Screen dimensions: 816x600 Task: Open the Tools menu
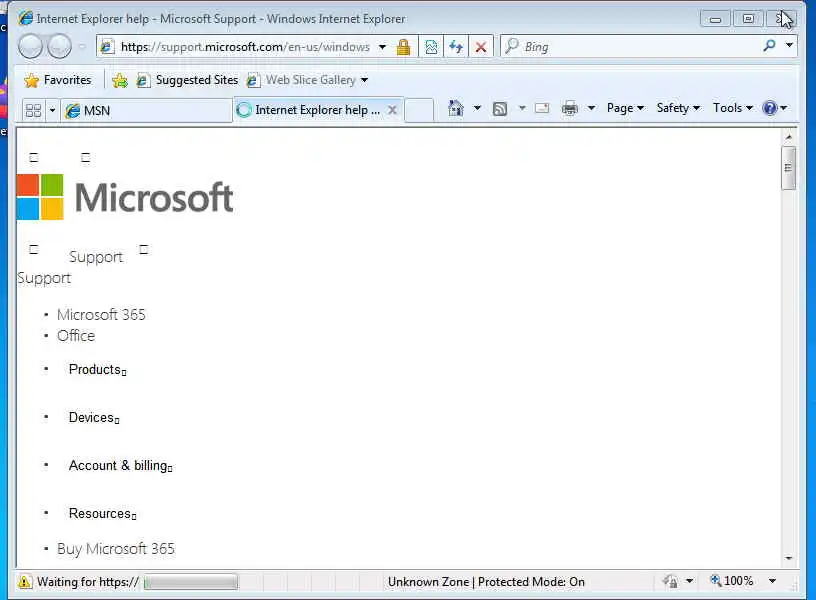pyautogui.click(x=733, y=108)
